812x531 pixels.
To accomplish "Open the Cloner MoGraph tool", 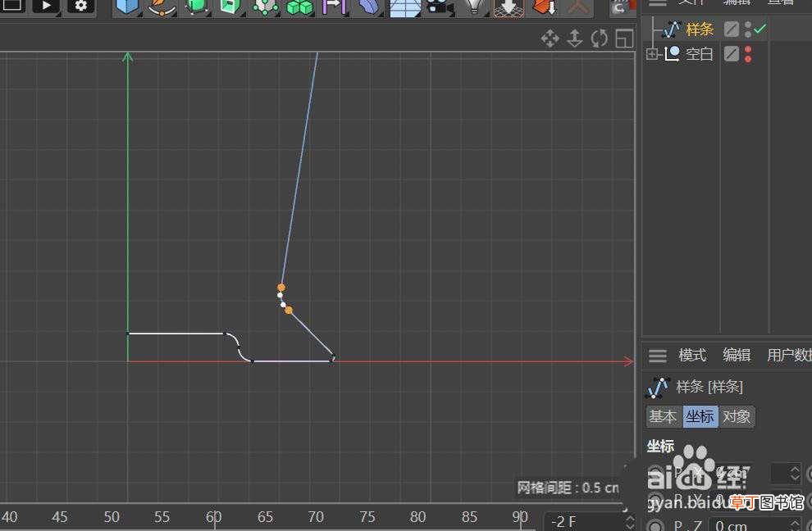I will click(265, 7).
